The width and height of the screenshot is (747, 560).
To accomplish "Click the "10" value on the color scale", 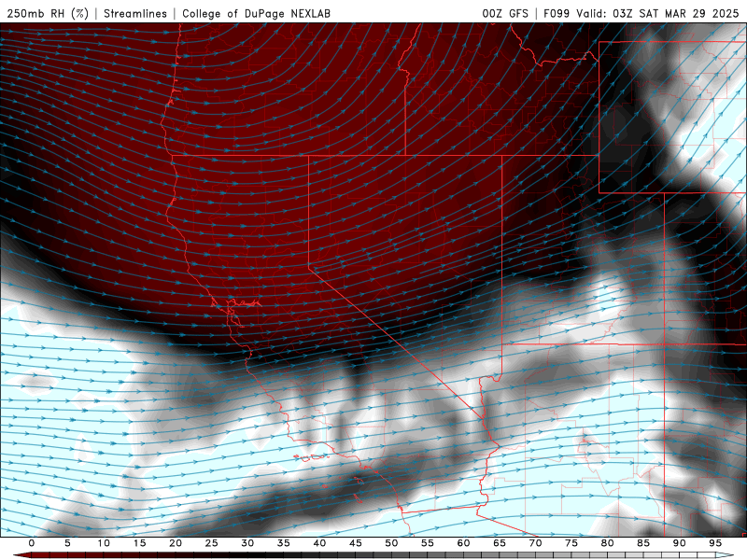I will (x=104, y=543).
